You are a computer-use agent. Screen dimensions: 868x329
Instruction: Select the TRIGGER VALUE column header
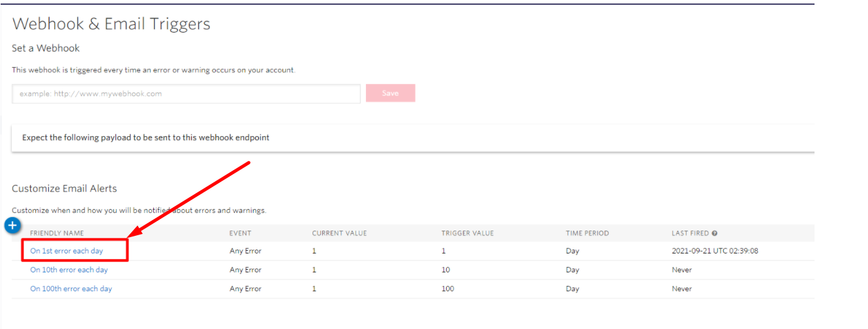point(468,233)
